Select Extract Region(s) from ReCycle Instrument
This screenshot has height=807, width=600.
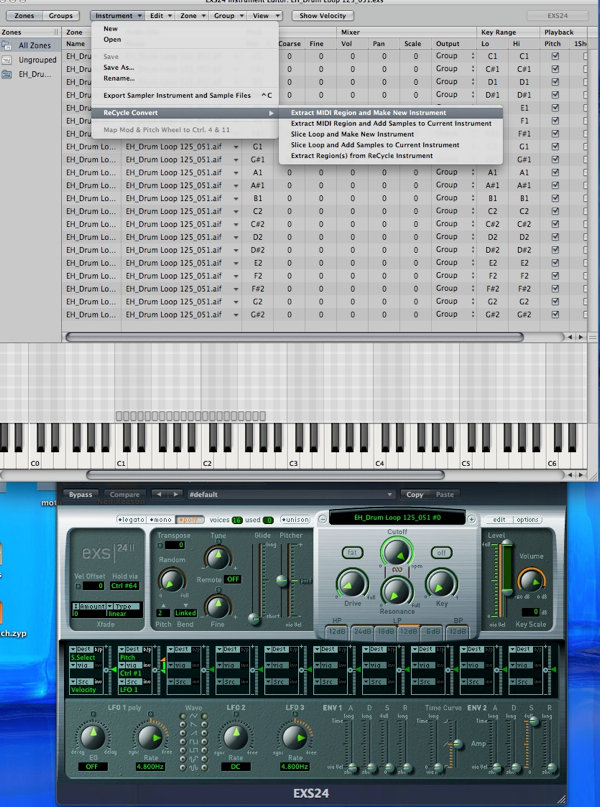[x=391, y=156]
